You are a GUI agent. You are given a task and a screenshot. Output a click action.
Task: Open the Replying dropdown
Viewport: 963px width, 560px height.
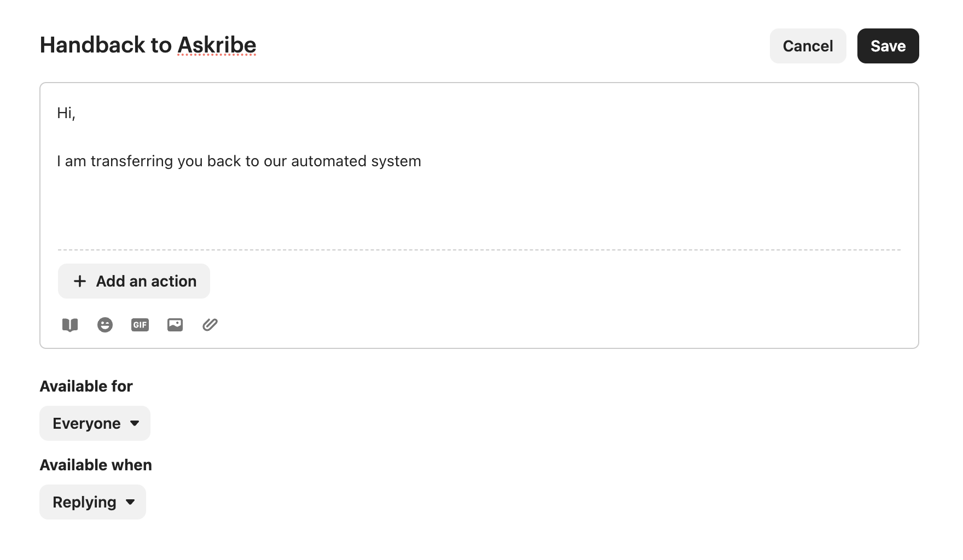click(x=92, y=502)
